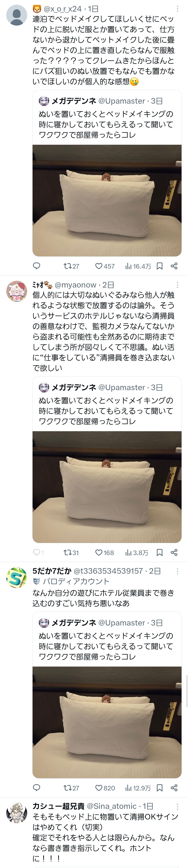Like the tweet with 168 likes
The width and height of the screenshot is (188, 868).
click(104, 553)
